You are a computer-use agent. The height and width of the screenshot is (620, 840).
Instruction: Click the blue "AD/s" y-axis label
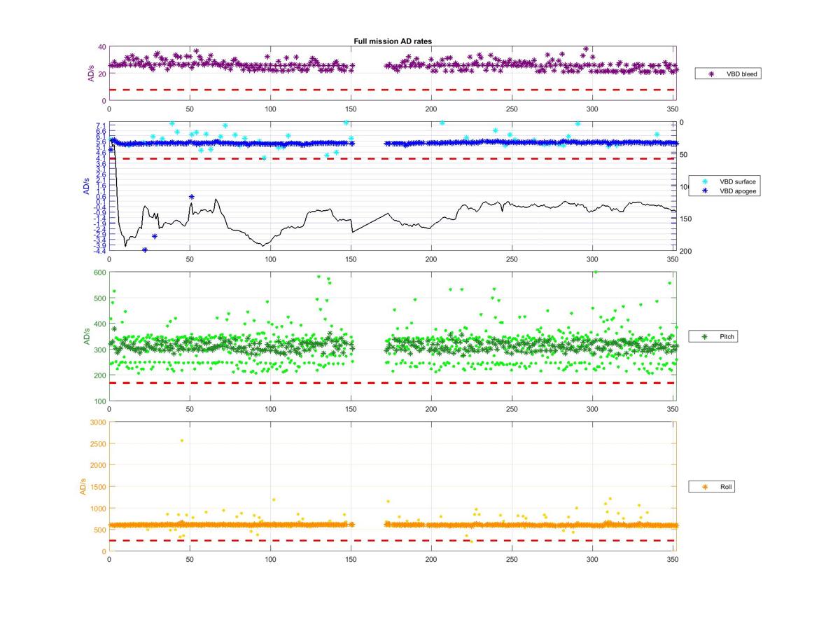(85, 186)
